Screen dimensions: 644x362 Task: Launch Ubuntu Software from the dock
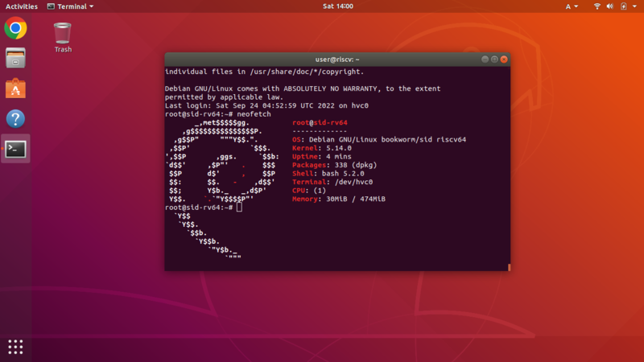point(15,88)
